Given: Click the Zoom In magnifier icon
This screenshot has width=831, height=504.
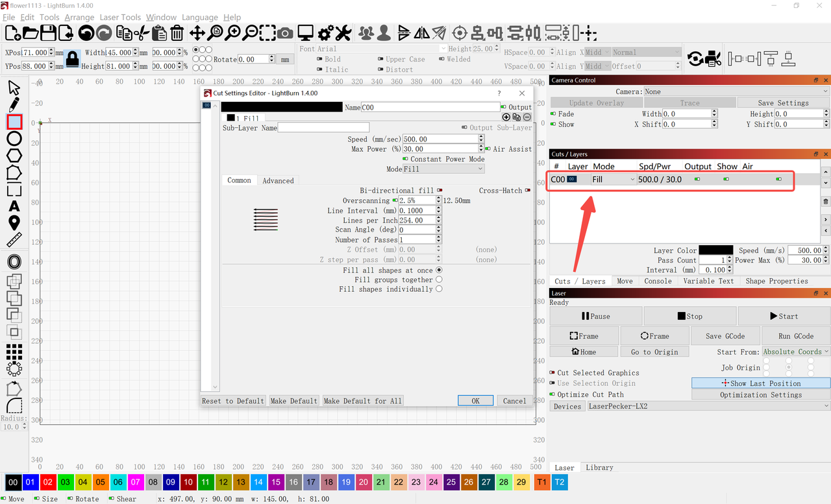Looking at the screenshot, I should (x=234, y=32).
